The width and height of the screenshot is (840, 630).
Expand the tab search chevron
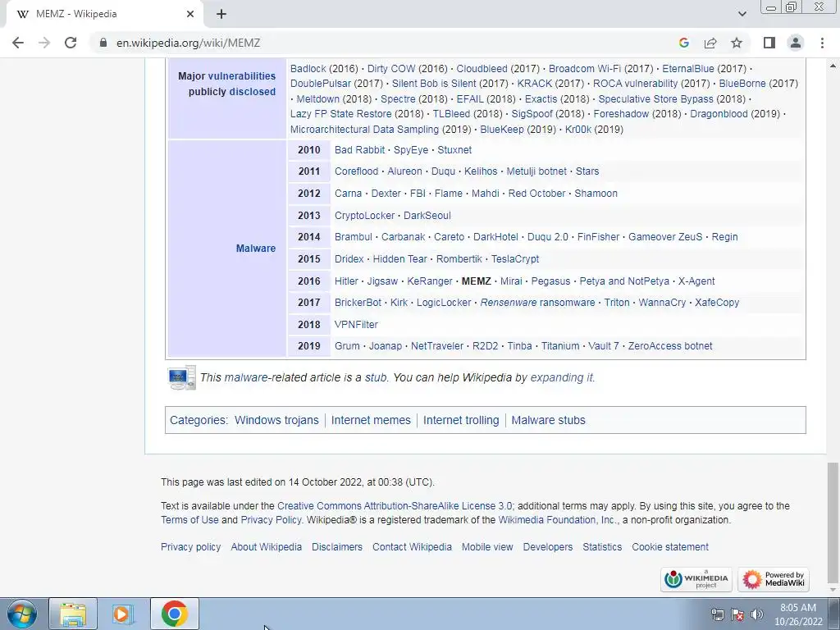tap(742, 14)
